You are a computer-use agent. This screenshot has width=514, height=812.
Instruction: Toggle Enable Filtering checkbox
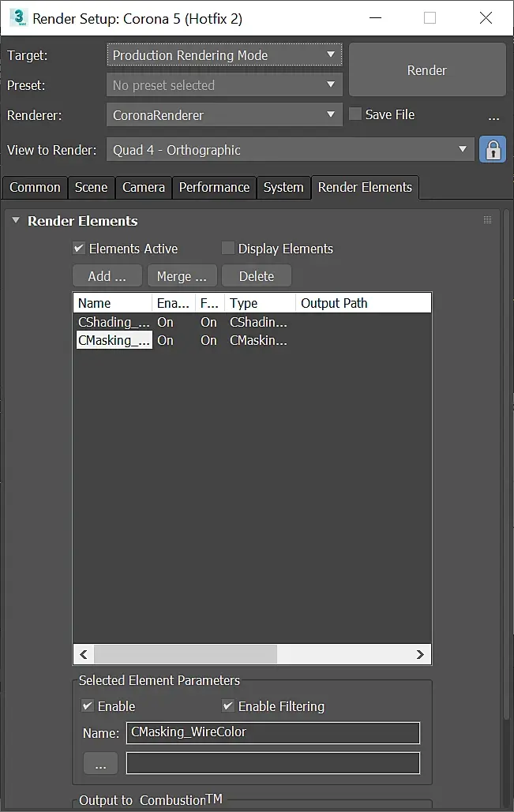[x=228, y=705]
